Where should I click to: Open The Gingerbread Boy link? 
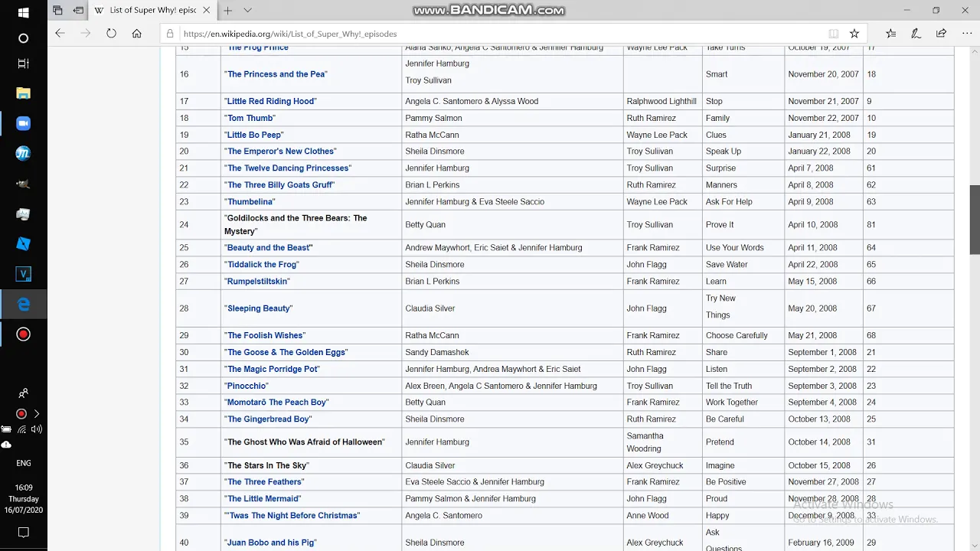tap(268, 419)
